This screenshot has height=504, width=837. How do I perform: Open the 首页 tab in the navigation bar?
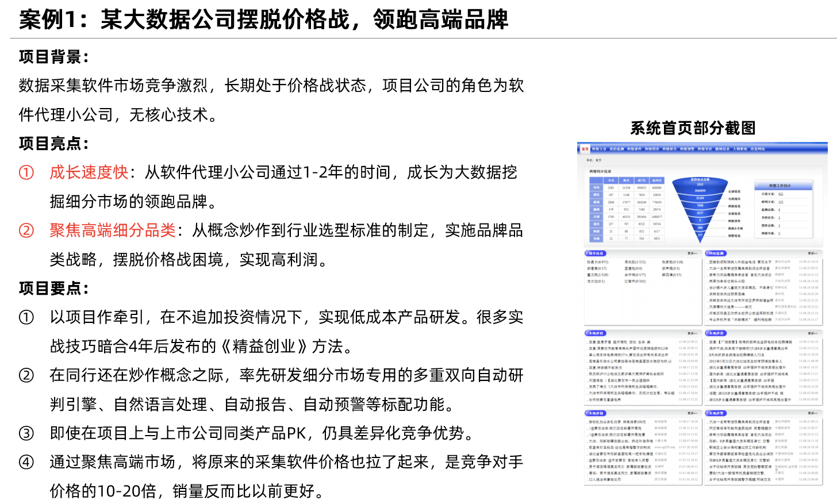coord(585,149)
